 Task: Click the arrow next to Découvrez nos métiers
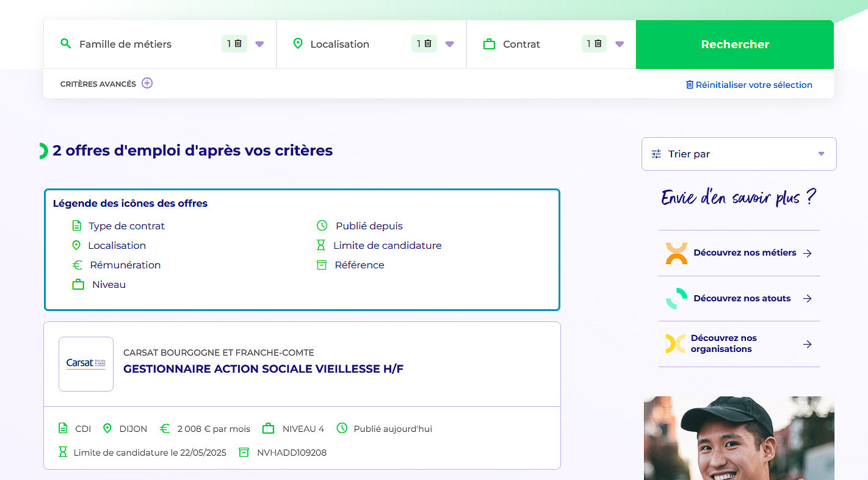click(808, 253)
